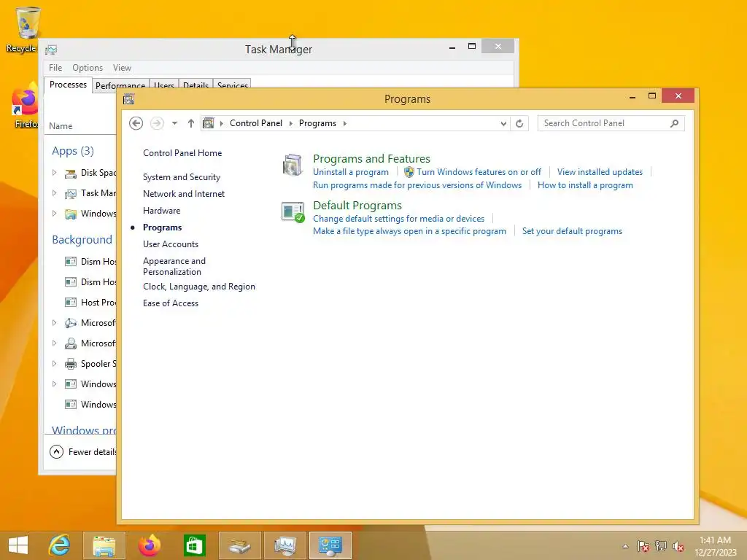Refresh the Control Panel address bar
This screenshot has height=560, width=747.
click(x=519, y=123)
